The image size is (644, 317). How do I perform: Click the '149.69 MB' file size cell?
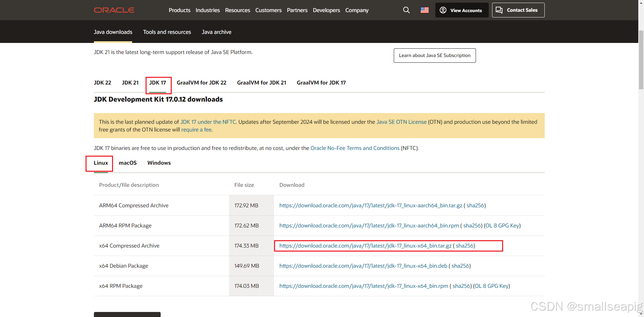tap(252, 266)
